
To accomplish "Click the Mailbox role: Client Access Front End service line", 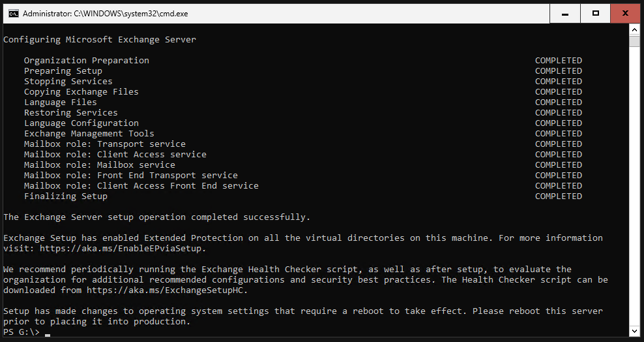I will tap(141, 186).
